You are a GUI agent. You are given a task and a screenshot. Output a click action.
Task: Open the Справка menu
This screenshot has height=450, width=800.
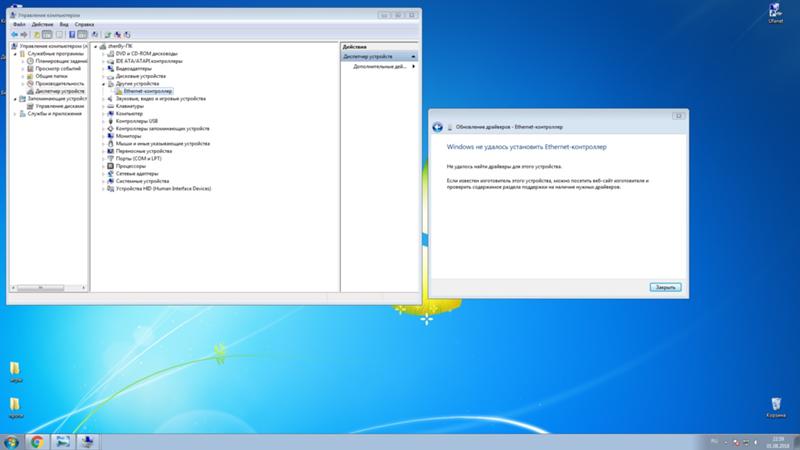pos(84,24)
